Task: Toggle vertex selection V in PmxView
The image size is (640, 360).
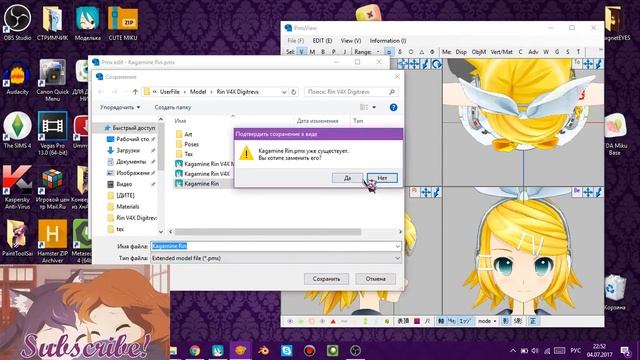Action: coord(302,52)
